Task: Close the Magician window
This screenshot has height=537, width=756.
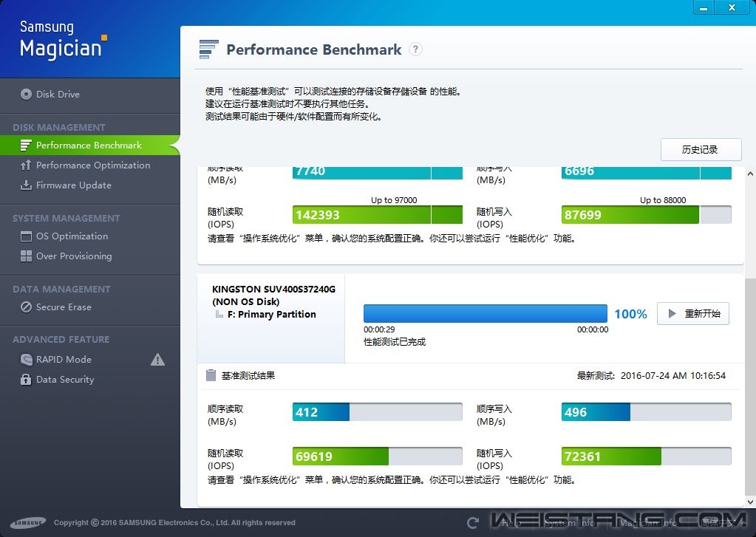Action: point(732,7)
